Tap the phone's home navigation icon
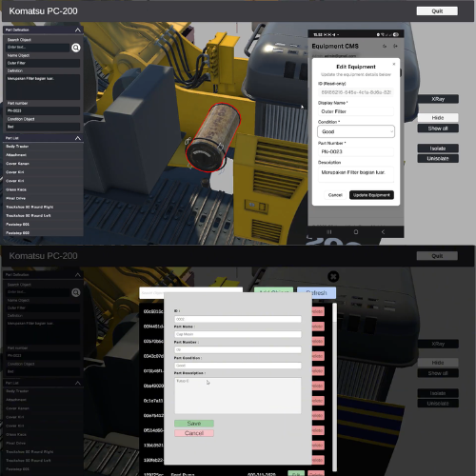 tap(356, 232)
